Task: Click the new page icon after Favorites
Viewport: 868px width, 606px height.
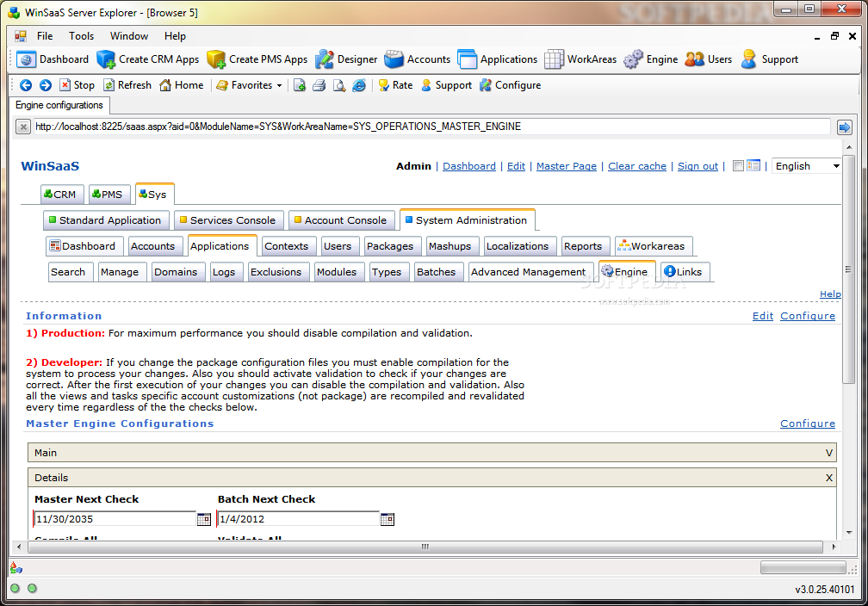Action: tap(300, 85)
